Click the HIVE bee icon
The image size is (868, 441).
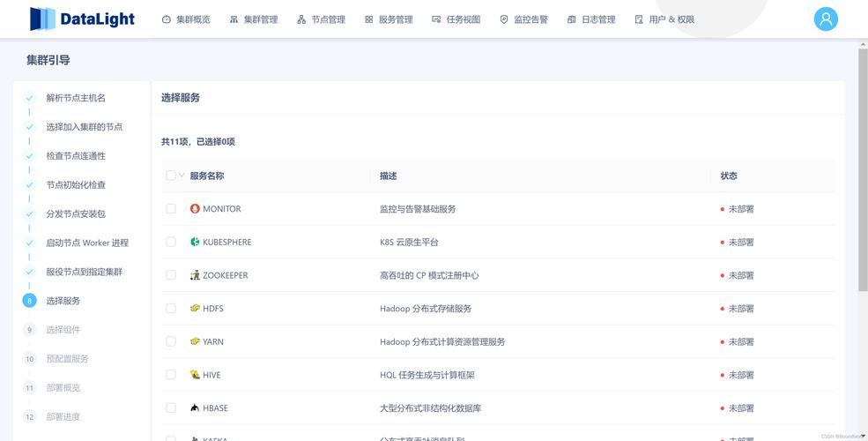(x=195, y=375)
